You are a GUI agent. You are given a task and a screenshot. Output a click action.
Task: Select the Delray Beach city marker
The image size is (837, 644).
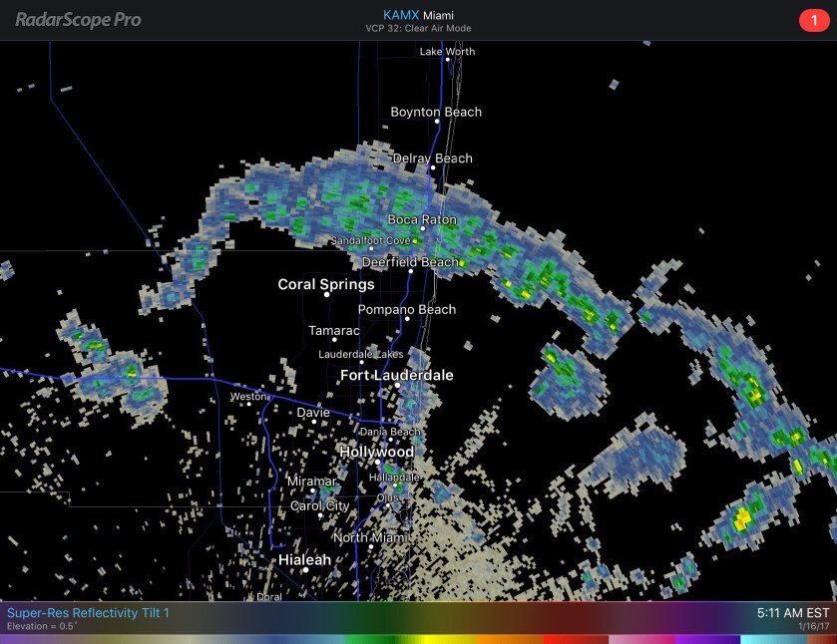point(433,167)
